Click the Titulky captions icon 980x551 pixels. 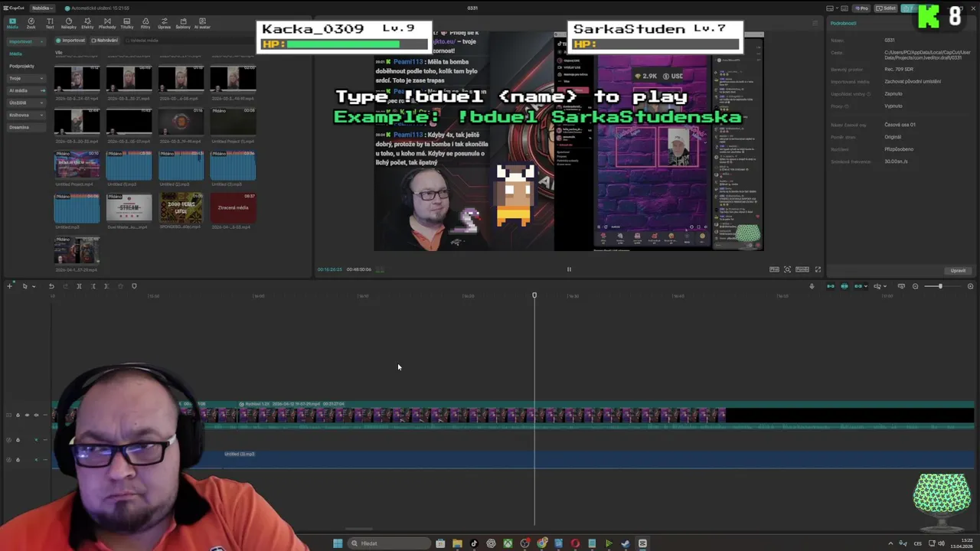coord(126,23)
